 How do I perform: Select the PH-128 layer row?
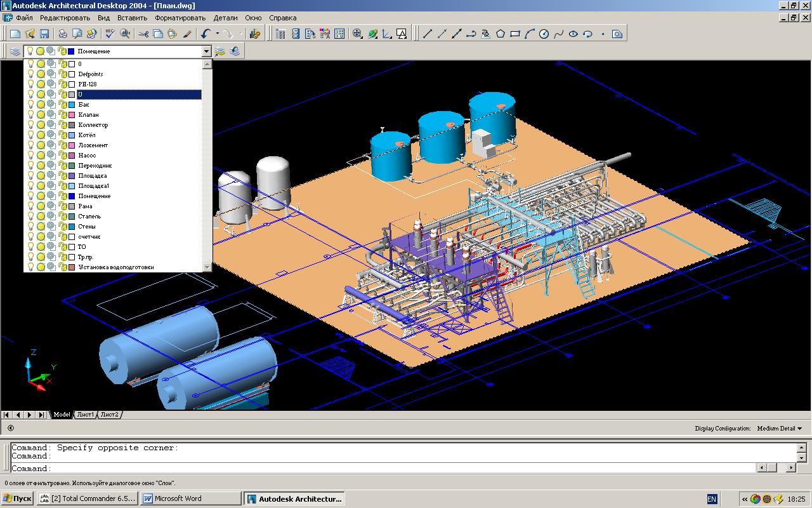pos(113,84)
